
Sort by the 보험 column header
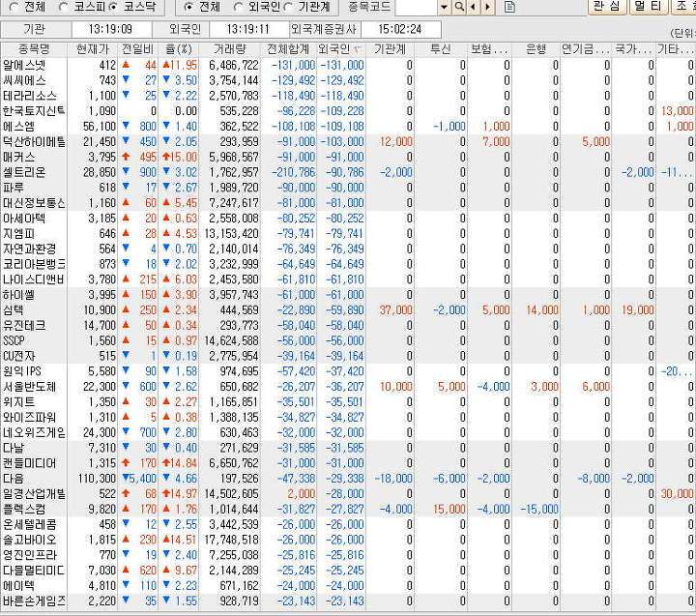(489, 49)
